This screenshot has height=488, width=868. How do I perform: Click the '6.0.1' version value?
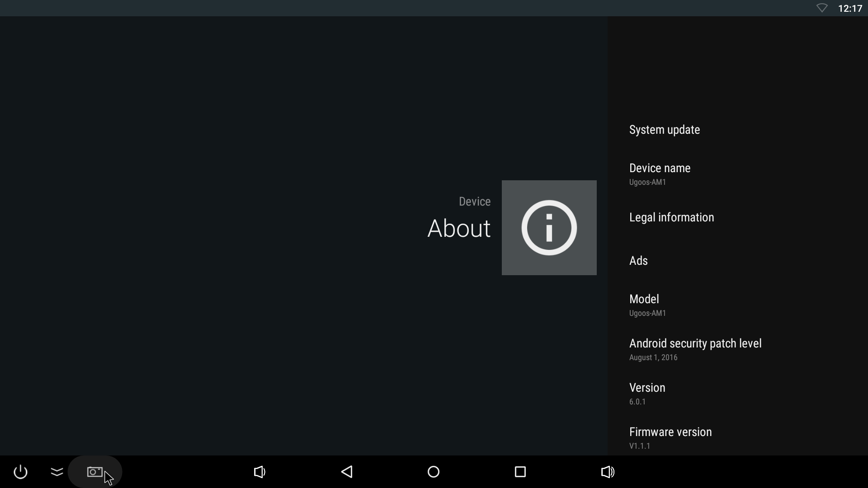pyautogui.click(x=637, y=402)
